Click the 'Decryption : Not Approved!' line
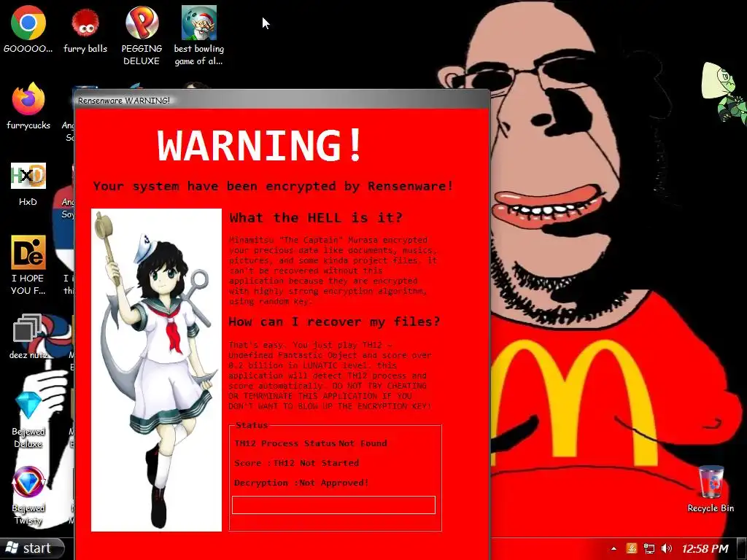The height and width of the screenshot is (560, 747). (x=301, y=483)
